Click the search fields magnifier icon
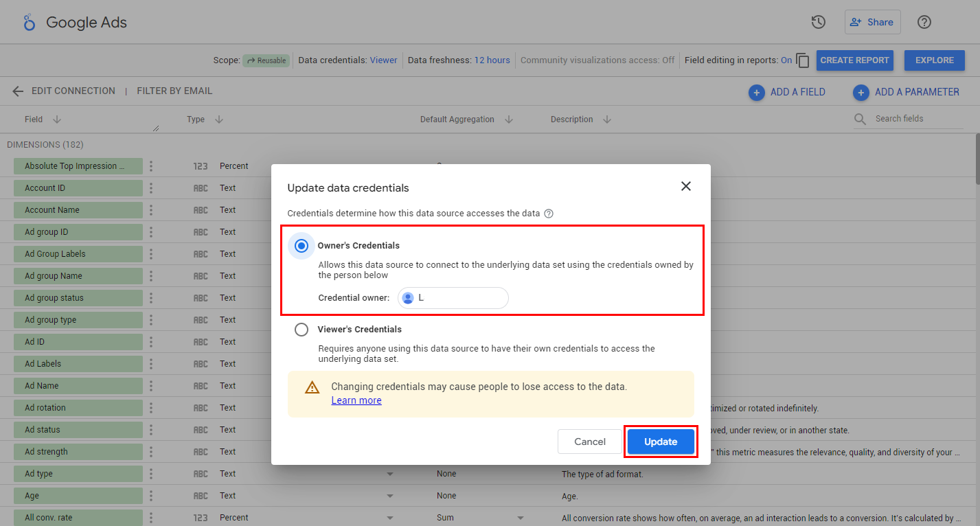Screen dimensions: 980x526 [x=860, y=119]
